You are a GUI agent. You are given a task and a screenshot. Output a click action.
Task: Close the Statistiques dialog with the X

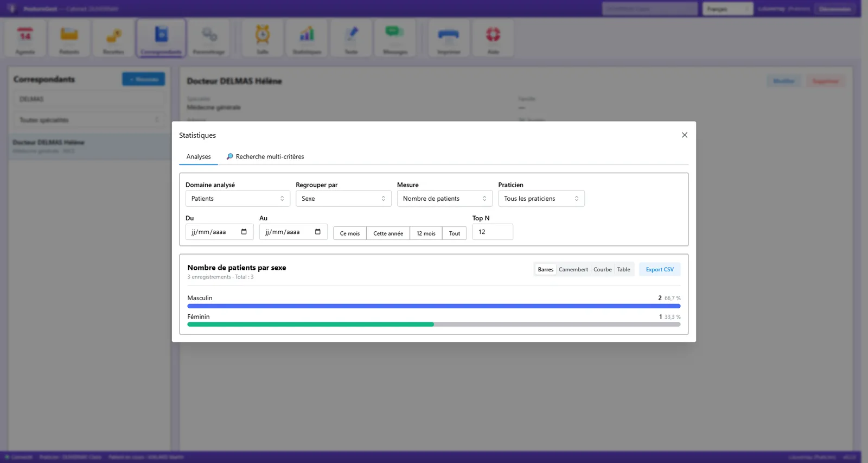(685, 135)
